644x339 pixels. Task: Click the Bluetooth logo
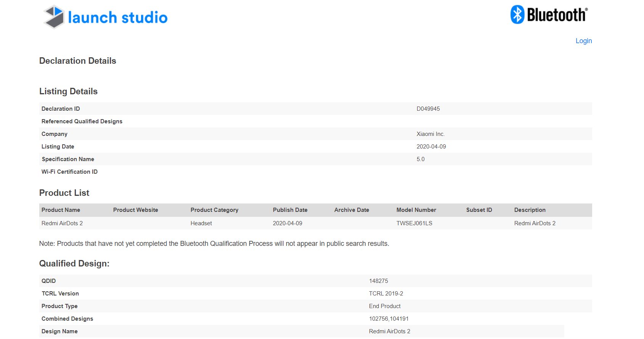click(x=549, y=15)
